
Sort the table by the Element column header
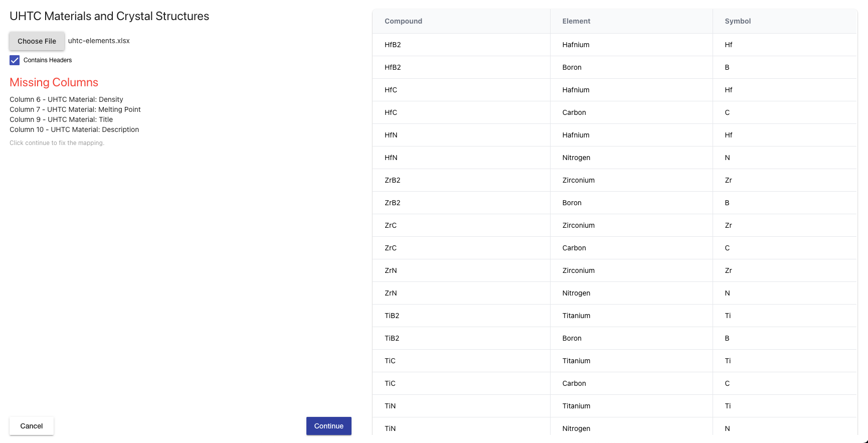[x=576, y=21]
